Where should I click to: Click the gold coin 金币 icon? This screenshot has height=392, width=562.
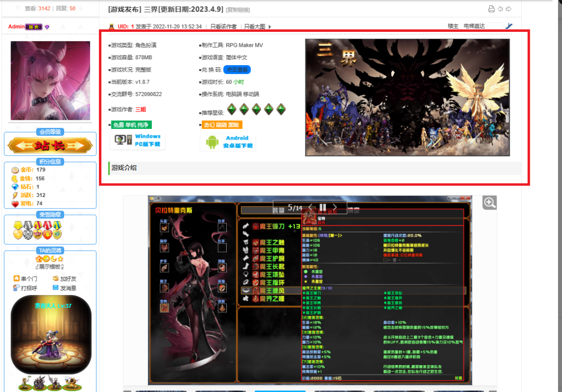tap(15, 170)
